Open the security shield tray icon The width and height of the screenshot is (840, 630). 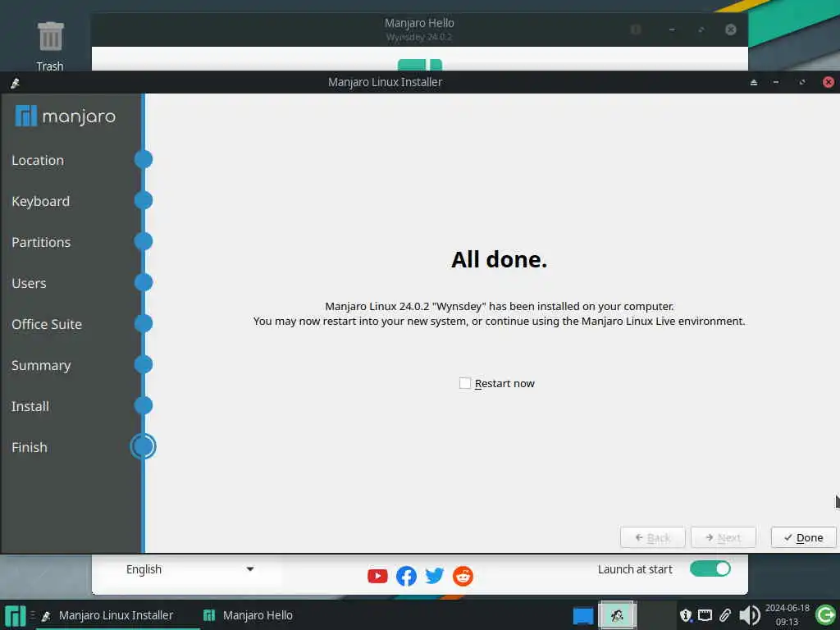pyautogui.click(x=686, y=615)
